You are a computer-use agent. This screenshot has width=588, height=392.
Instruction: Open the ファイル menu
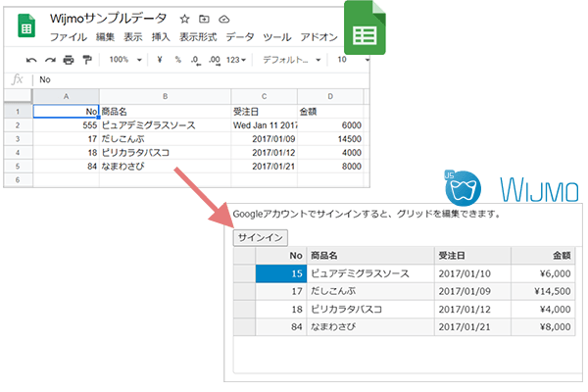[69, 37]
